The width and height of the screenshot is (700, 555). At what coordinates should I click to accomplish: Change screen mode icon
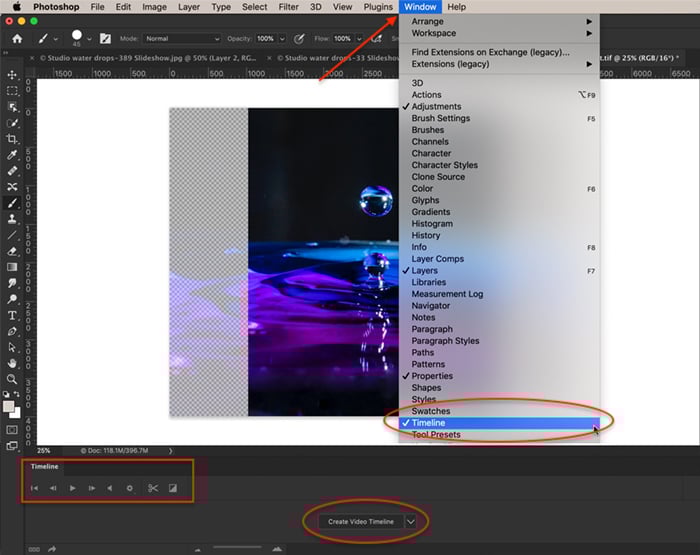[12, 446]
